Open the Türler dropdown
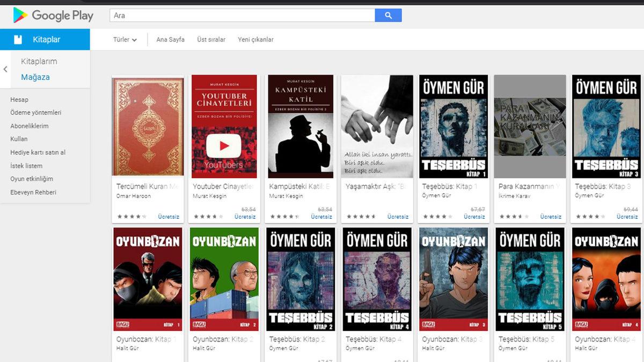 click(x=124, y=39)
